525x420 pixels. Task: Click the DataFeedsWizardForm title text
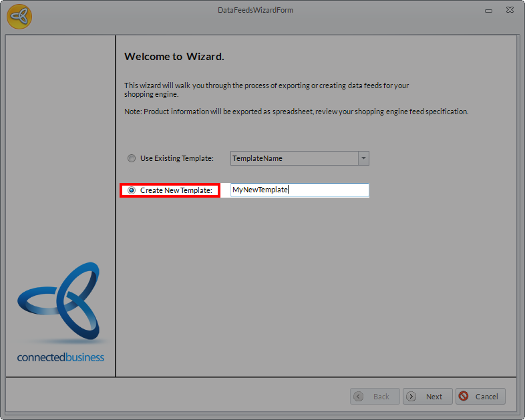click(x=255, y=10)
